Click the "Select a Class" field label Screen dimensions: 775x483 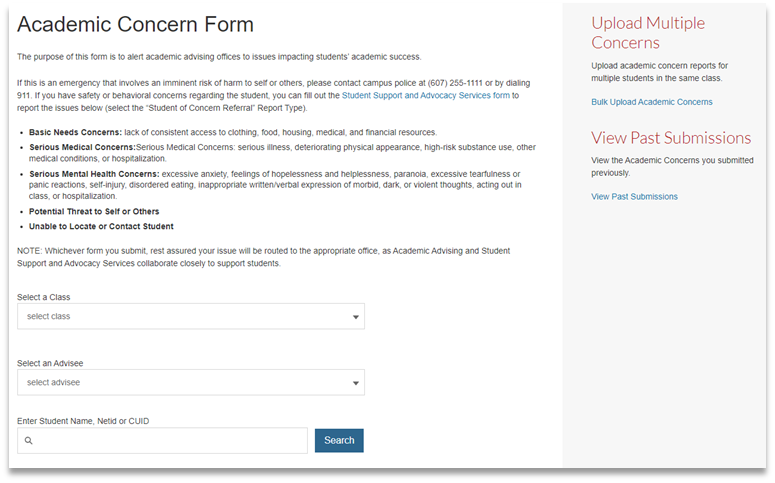pos(44,297)
